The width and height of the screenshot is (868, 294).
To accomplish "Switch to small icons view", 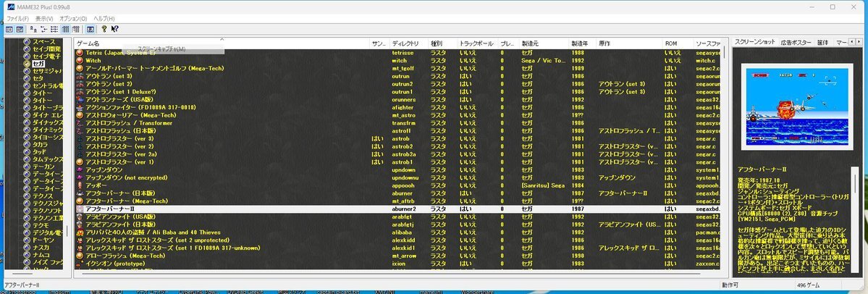I will (x=43, y=29).
